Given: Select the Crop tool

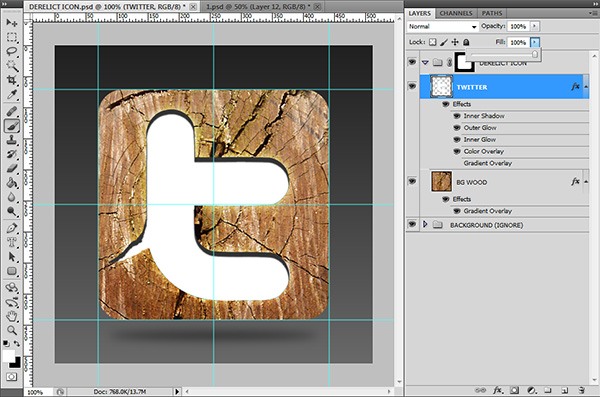Looking at the screenshot, I should (x=11, y=80).
